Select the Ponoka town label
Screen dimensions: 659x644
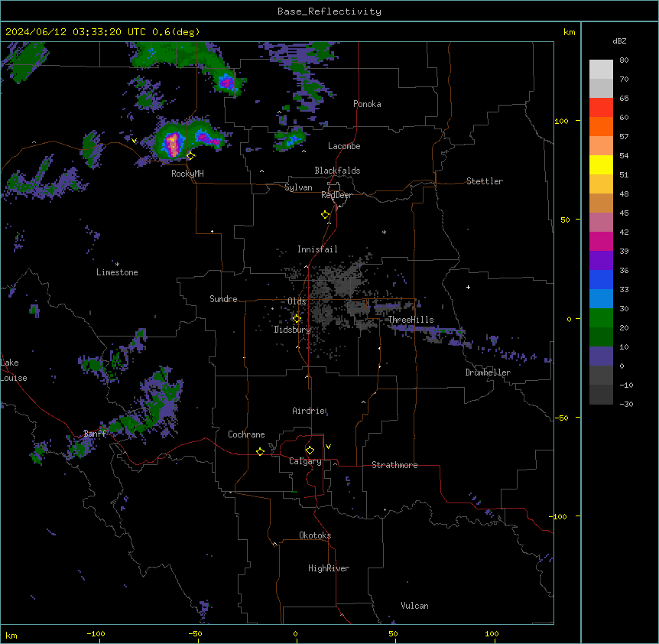pyautogui.click(x=367, y=104)
